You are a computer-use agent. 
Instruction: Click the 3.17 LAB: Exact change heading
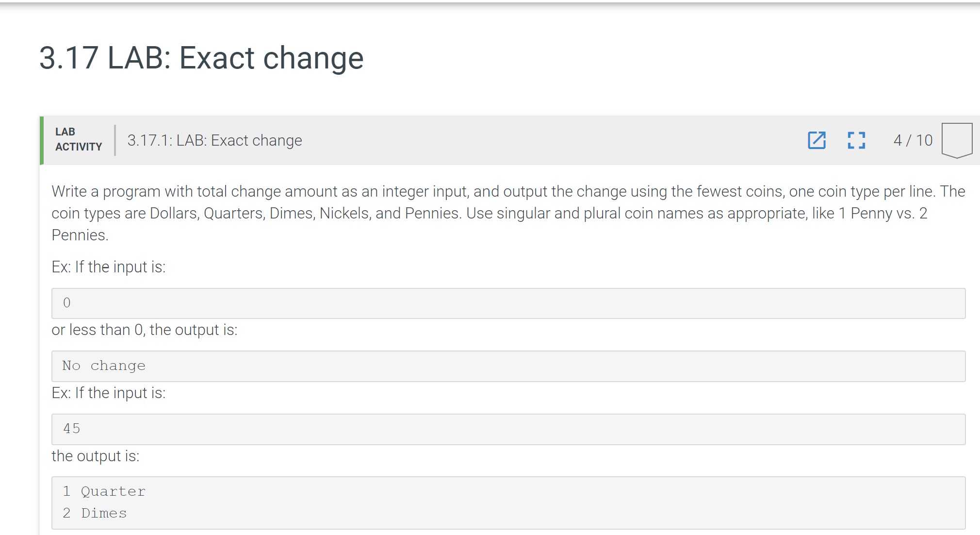201,57
